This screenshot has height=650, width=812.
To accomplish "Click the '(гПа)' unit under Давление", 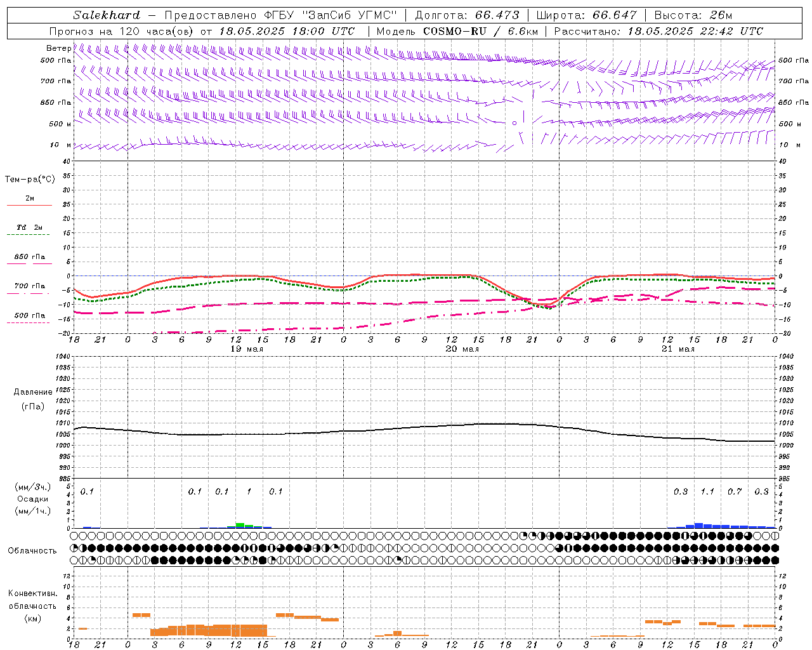I will pyautogui.click(x=33, y=406).
